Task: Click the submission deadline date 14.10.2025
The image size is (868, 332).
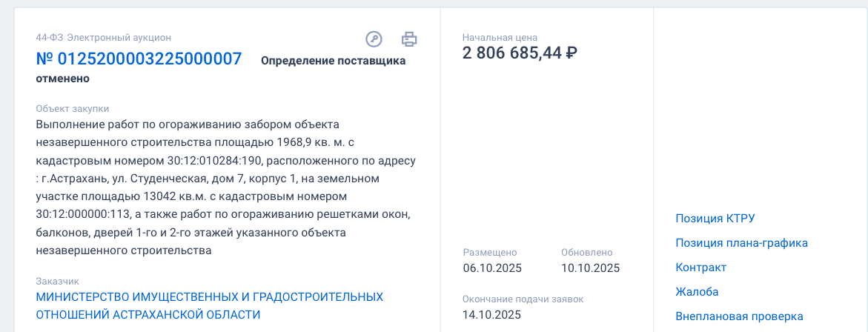Action: coord(492,315)
